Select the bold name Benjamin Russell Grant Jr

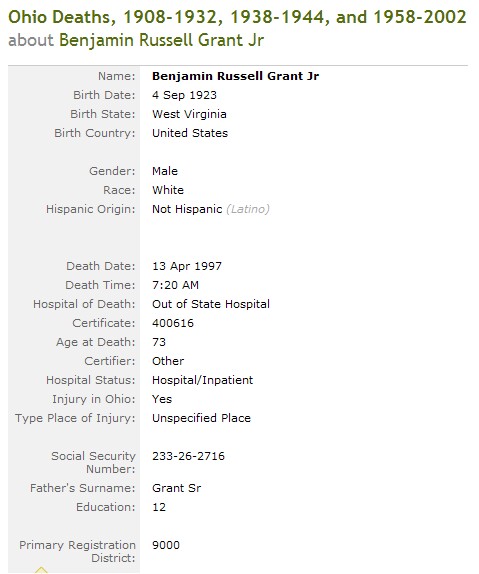[235, 76]
